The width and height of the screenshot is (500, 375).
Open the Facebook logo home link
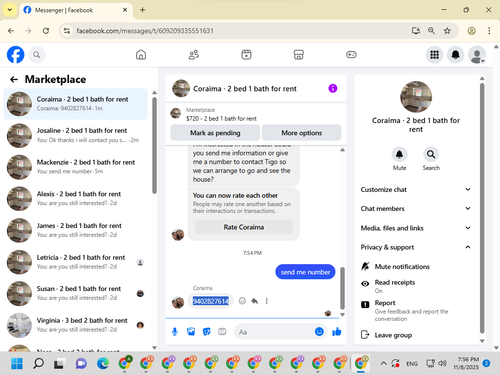point(16,55)
